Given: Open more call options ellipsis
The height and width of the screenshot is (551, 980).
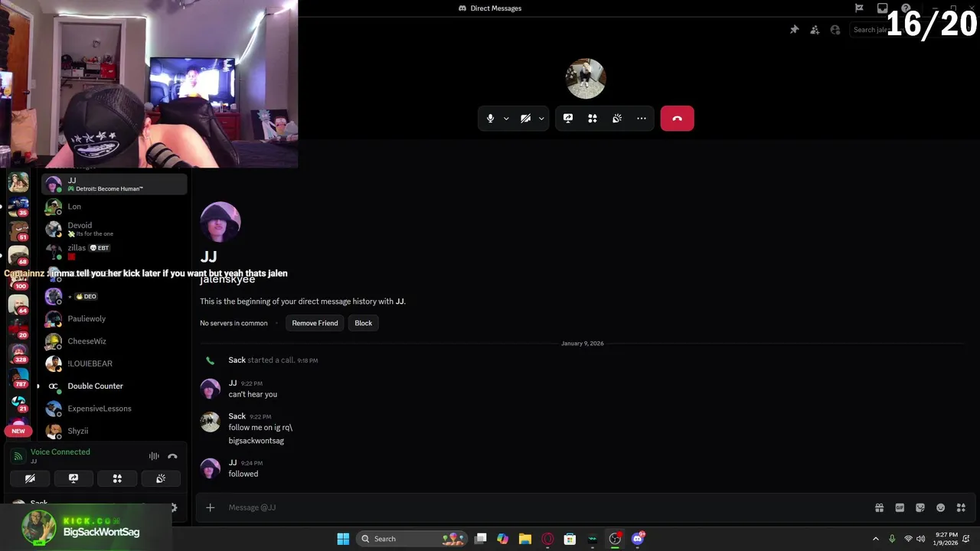Looking at the screenshot, I should pos(642,119).
